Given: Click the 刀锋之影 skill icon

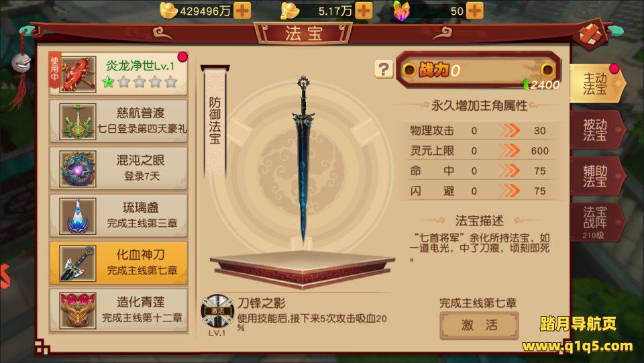Looking at the screenshot, I should pos(217,312).
